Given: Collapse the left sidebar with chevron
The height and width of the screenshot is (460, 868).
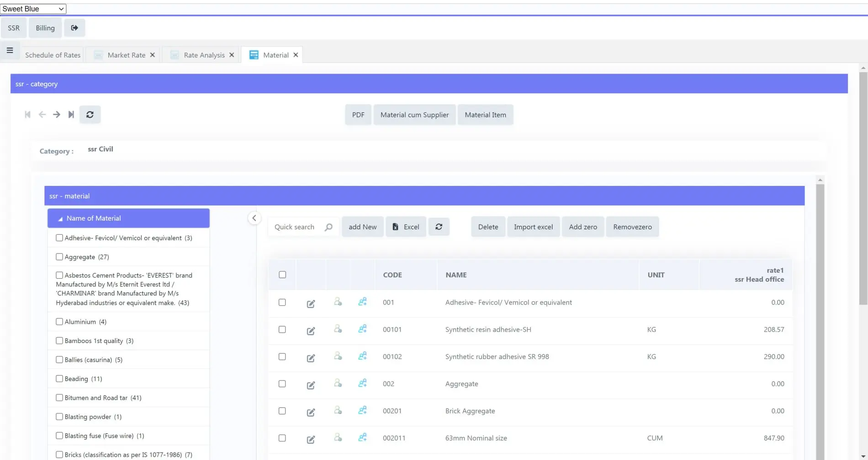Looking at the screenshot, I should (254, 218).
